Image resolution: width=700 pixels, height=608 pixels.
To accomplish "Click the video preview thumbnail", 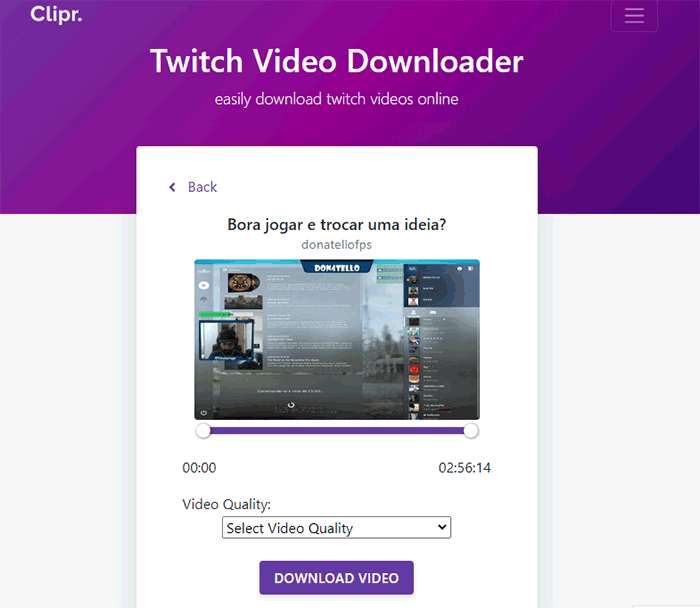I will (x=337, y=339).
